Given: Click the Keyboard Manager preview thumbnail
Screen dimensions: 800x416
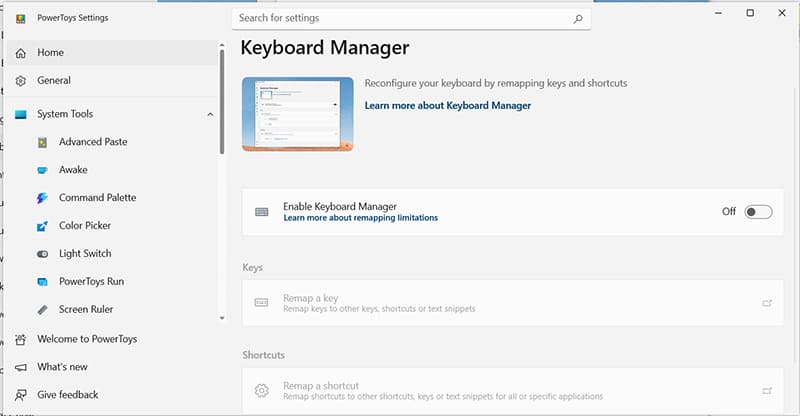Looking at the screenshot, I should tap(297, 115).
